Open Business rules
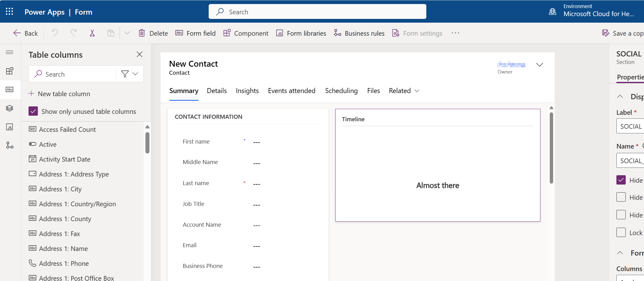Screen dimensions: 644x281 click(359, 33)
